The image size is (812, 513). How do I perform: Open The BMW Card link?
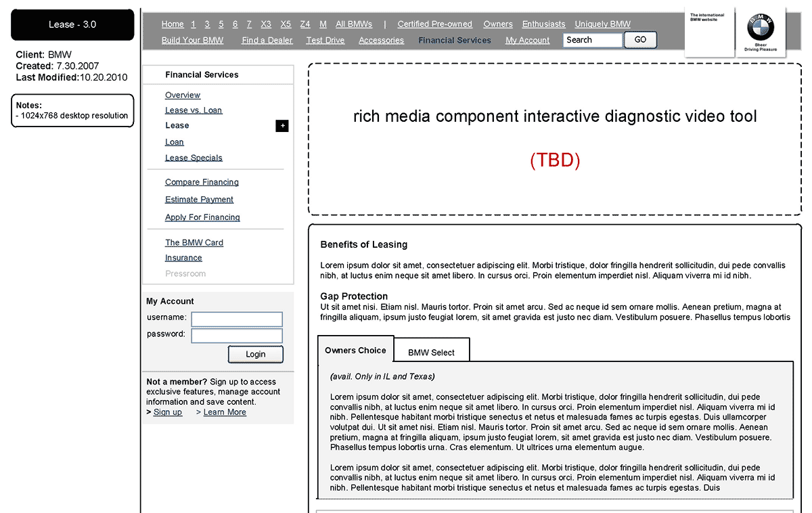pyautogui.click(x=194, y=242)
